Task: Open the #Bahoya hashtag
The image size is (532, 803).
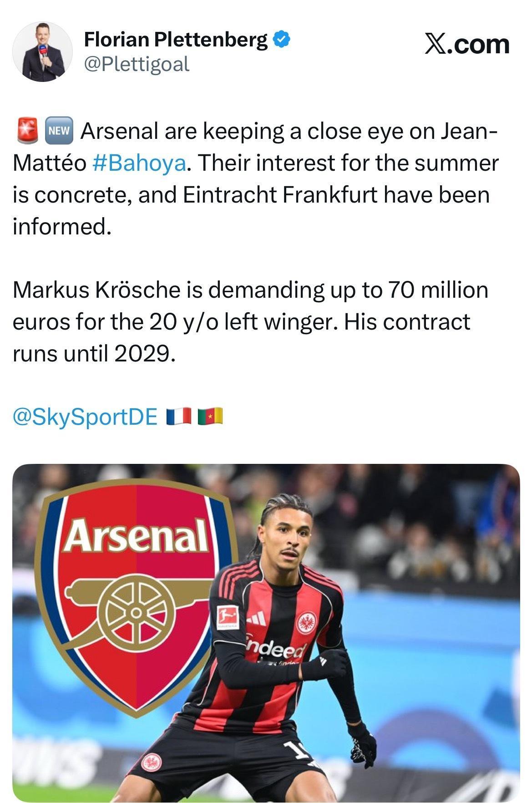Action: pos(139,163)
